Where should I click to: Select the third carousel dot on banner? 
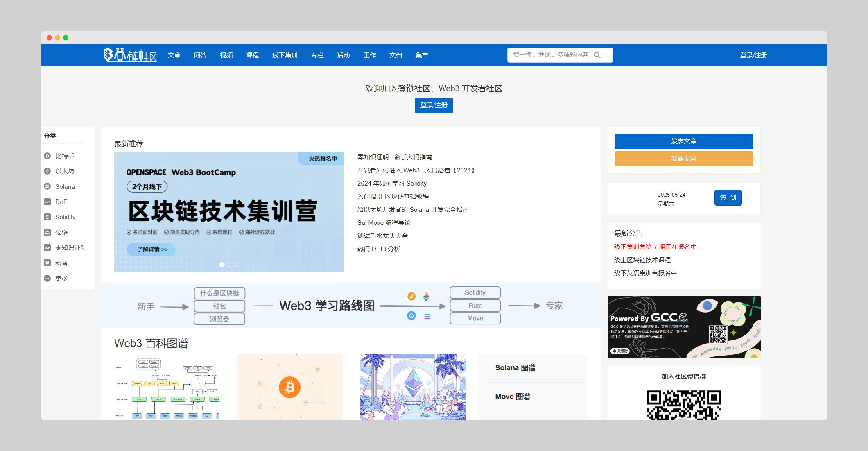[x=236, y=265]
